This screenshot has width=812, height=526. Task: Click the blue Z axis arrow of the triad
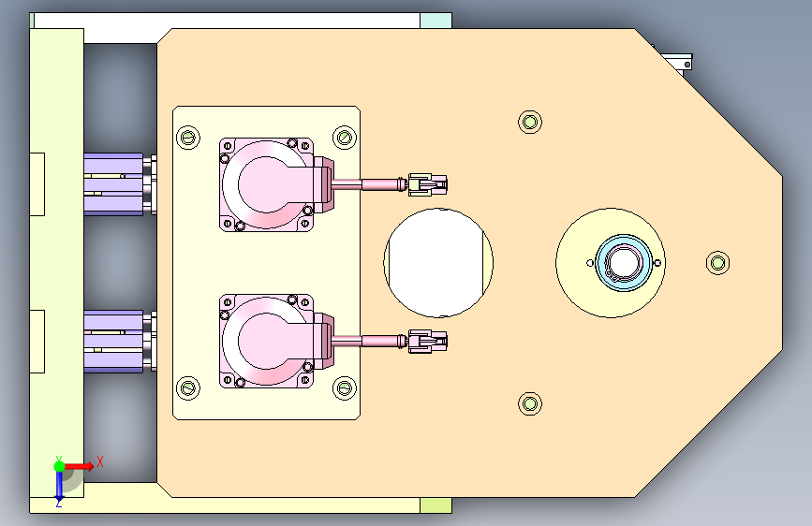(59, 487)
